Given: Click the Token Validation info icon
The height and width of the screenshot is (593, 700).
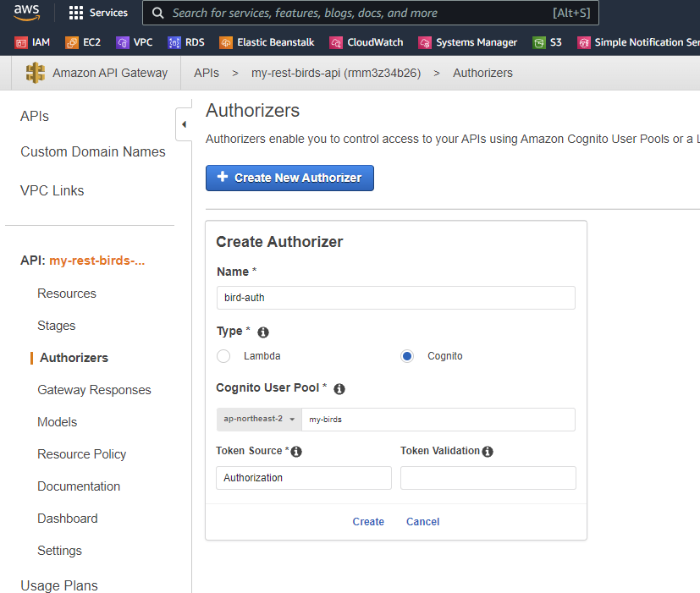Looking at the screenshot, I should [x=488, y=452].
